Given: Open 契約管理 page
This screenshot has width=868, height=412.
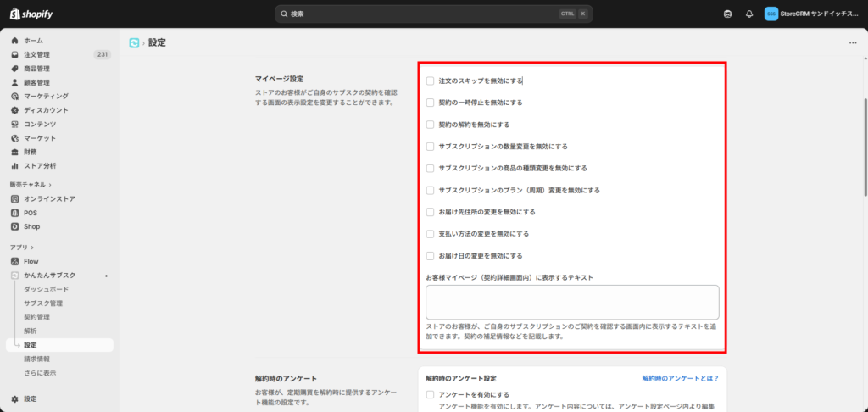Looking at the screenshot, I should 37,317.
